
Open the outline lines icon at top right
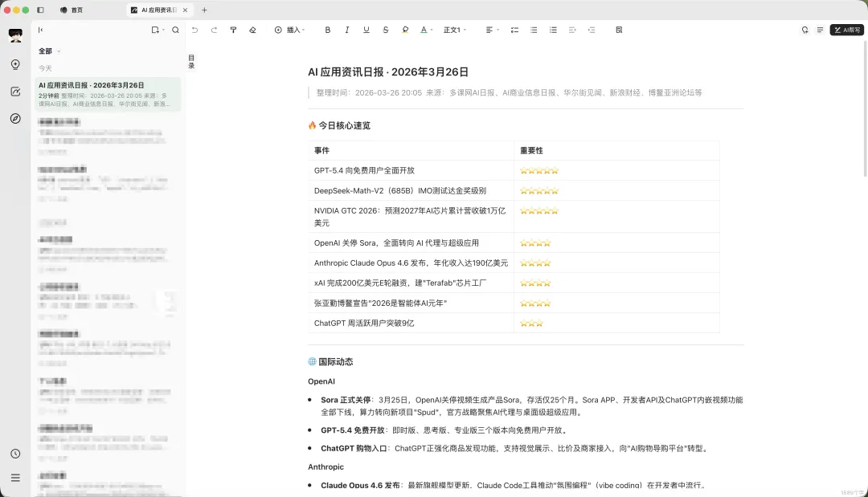pos(821,30)
